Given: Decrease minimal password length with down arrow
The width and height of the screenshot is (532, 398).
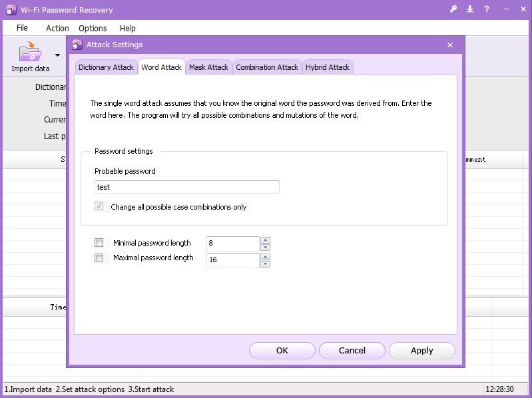Looking at the screenshot, I should pos(265,248).
